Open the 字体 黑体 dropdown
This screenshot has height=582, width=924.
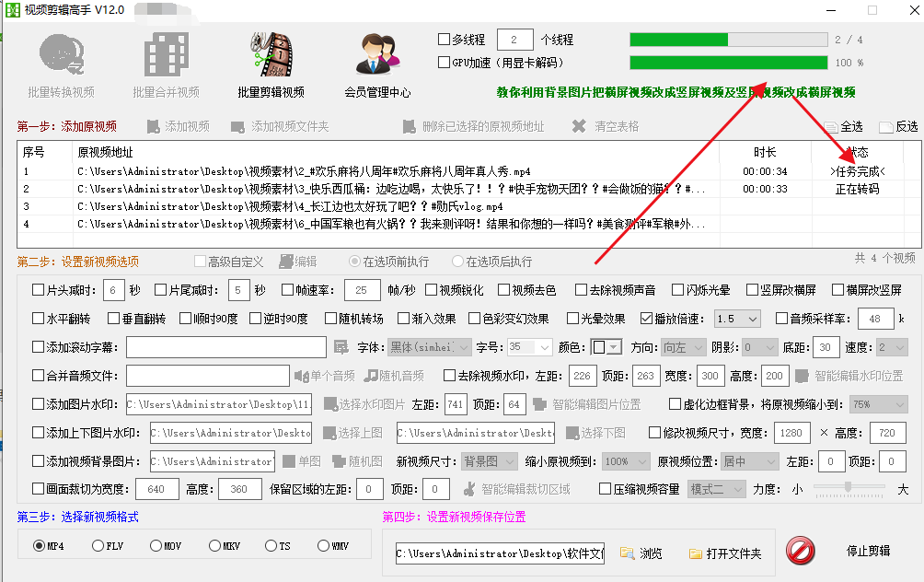430,347
